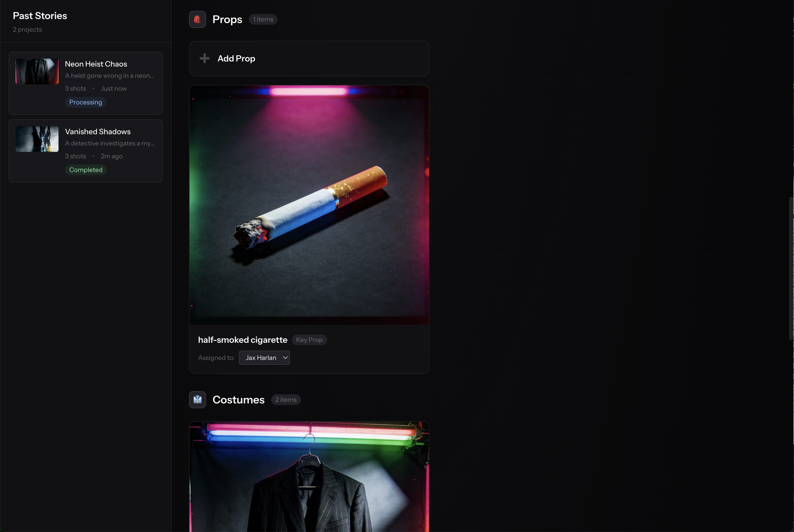Click the plus icon beside Add Prop
Screen dimensions: 794x532
pos(204,58)
